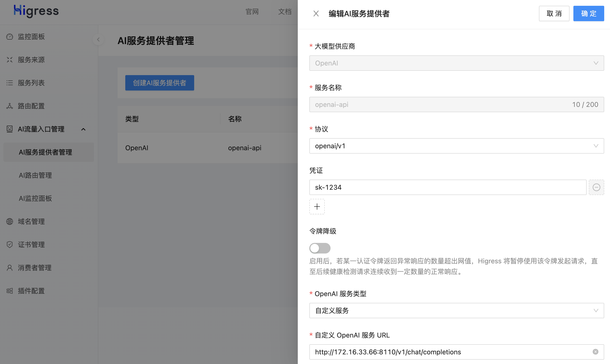Open the AI监控面板 menu item
Viewport: 610px width, 364px height.
click(35, 198)
